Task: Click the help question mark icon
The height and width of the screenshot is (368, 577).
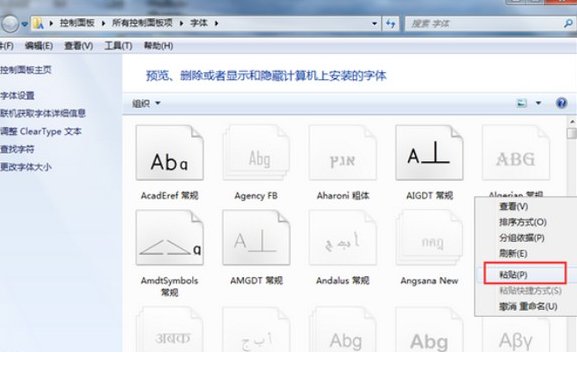Action: tap(561, 103)
